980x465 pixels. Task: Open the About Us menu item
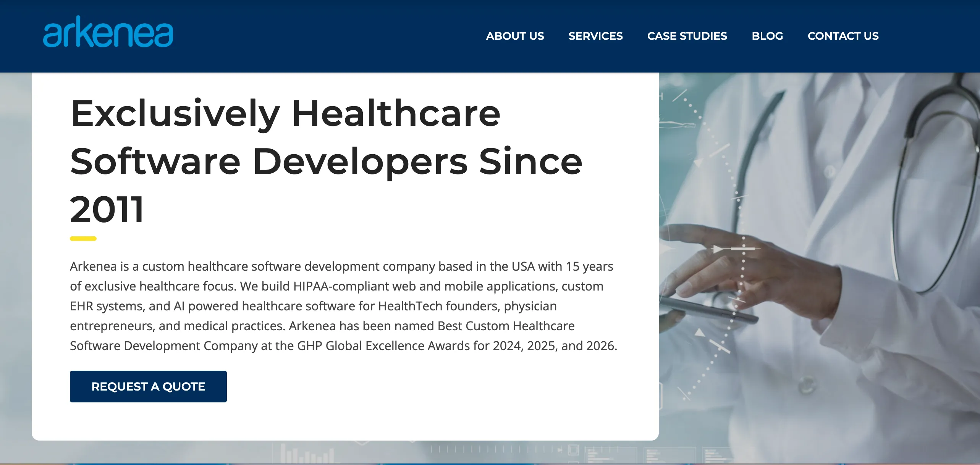point(515,36)
